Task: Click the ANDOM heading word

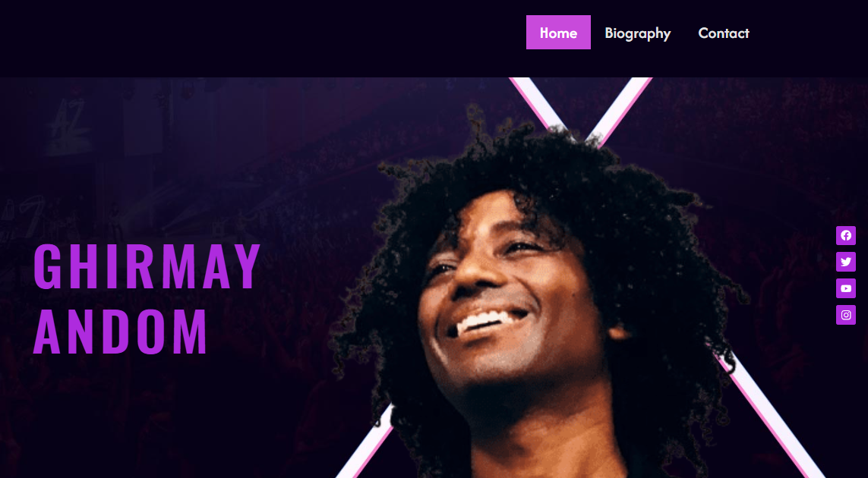Action: point(120,332)
